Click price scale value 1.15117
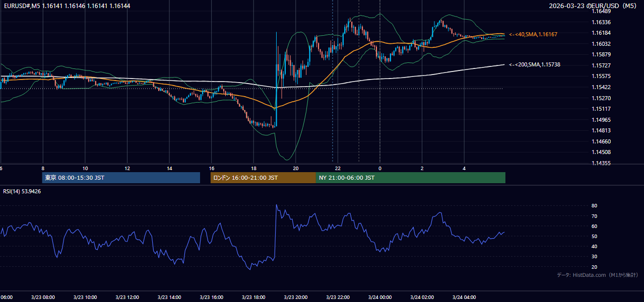 602,109
